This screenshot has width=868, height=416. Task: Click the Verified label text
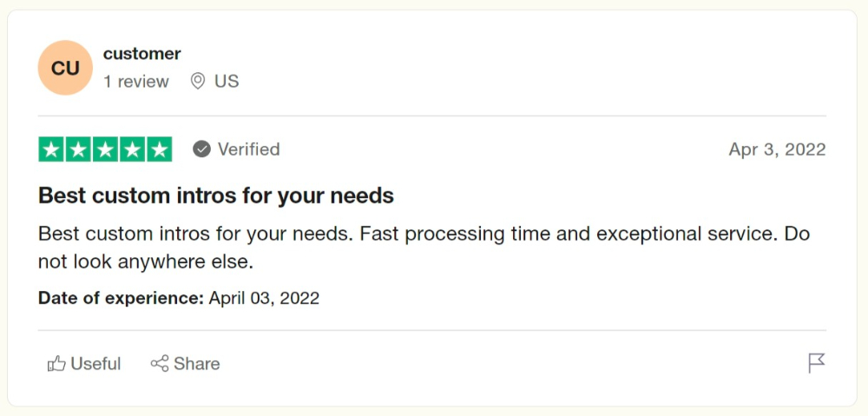click(248, 149)
